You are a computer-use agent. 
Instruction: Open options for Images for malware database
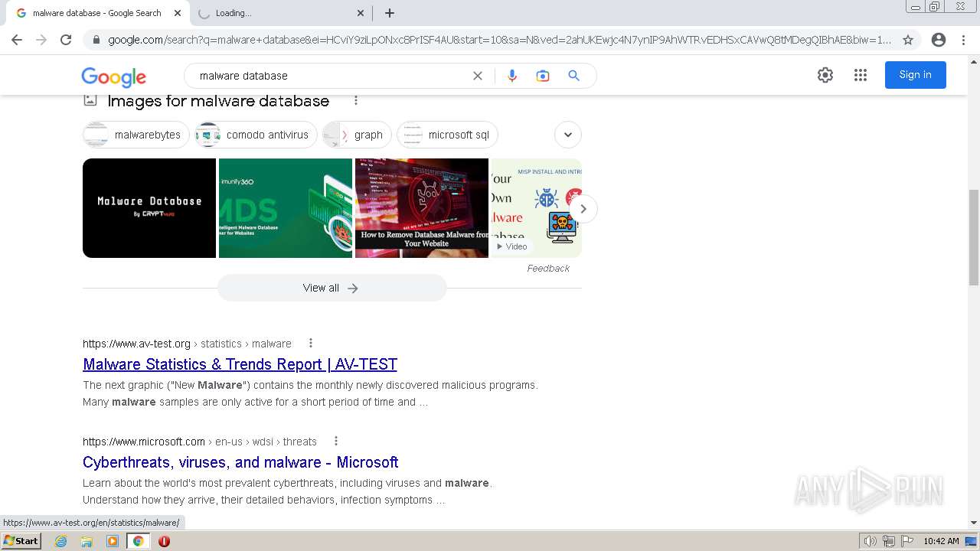[x=356, y=100]
